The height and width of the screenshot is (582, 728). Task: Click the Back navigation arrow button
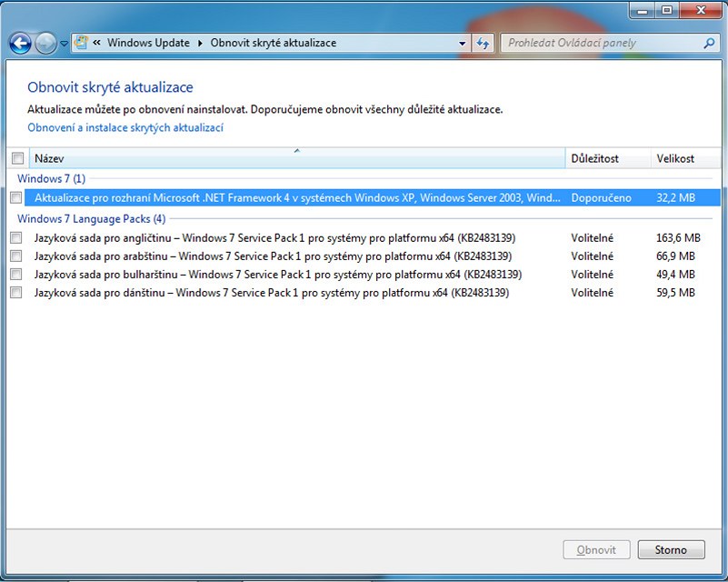[21, 43]
